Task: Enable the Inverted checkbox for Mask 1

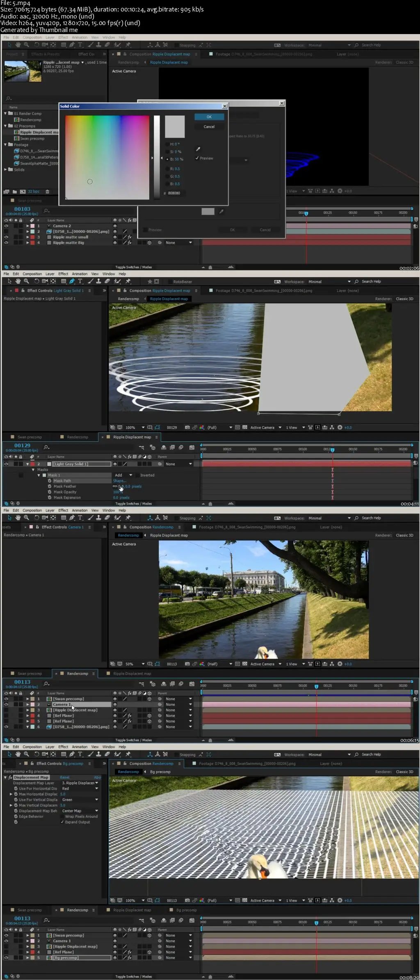Action: click(x=137, y=475)
